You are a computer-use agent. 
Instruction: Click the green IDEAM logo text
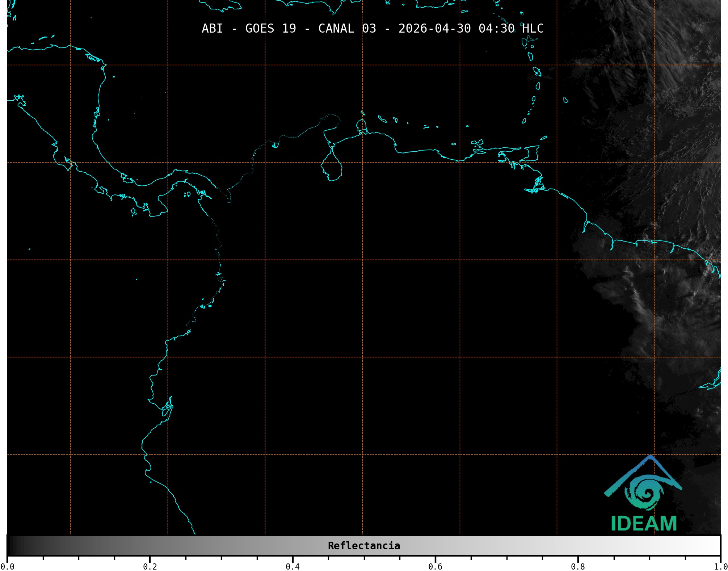click(x=644, y=524)
